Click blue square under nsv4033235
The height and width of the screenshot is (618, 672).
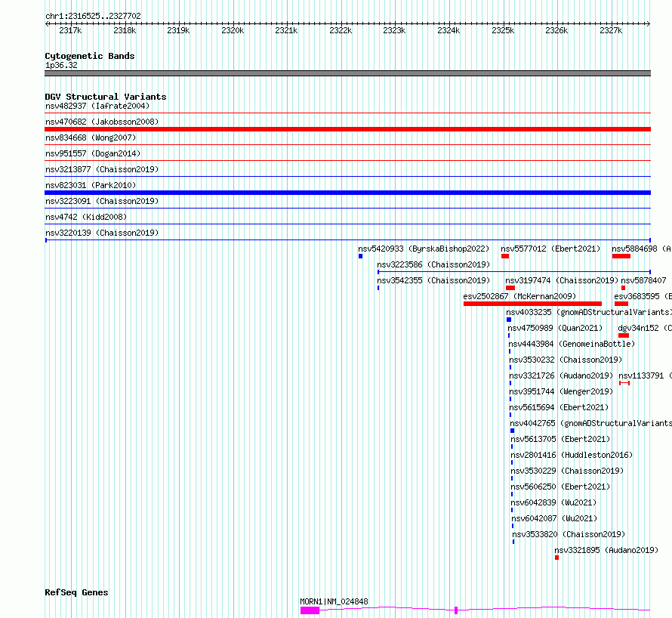click(x=509, y=320)
